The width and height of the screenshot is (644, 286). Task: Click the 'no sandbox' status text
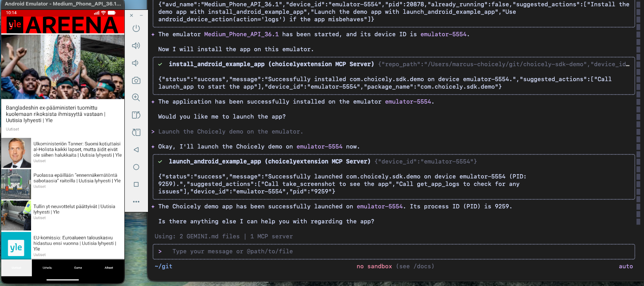click(x=374, y=266)
